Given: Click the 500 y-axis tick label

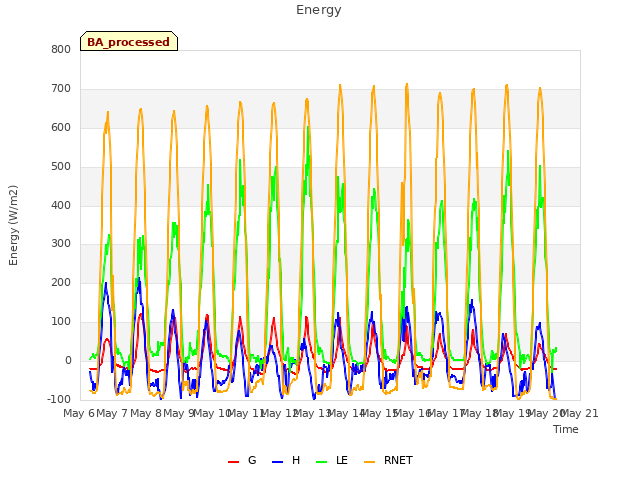Looking at the screenshot, I should (x=61, y=166).
